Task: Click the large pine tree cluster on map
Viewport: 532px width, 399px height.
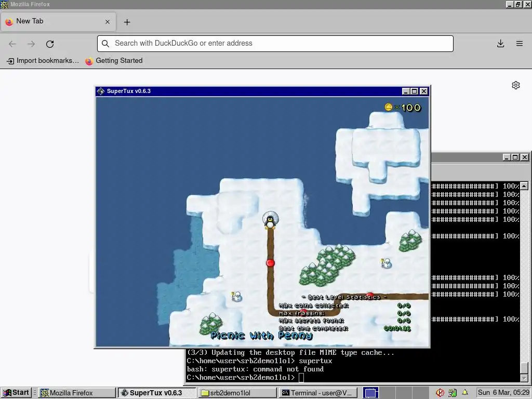Action: [327, 265]
